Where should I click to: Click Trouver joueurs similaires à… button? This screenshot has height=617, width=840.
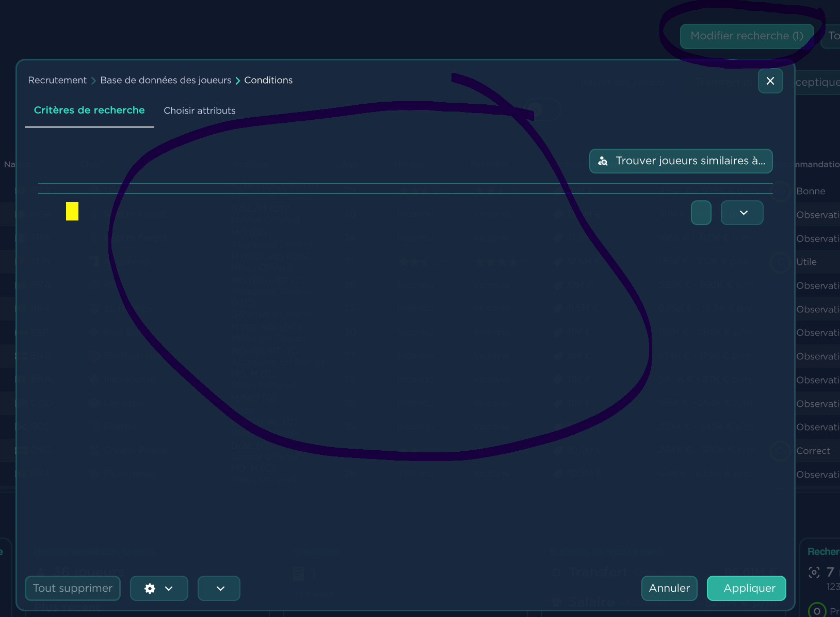click(x=681, y=161)
